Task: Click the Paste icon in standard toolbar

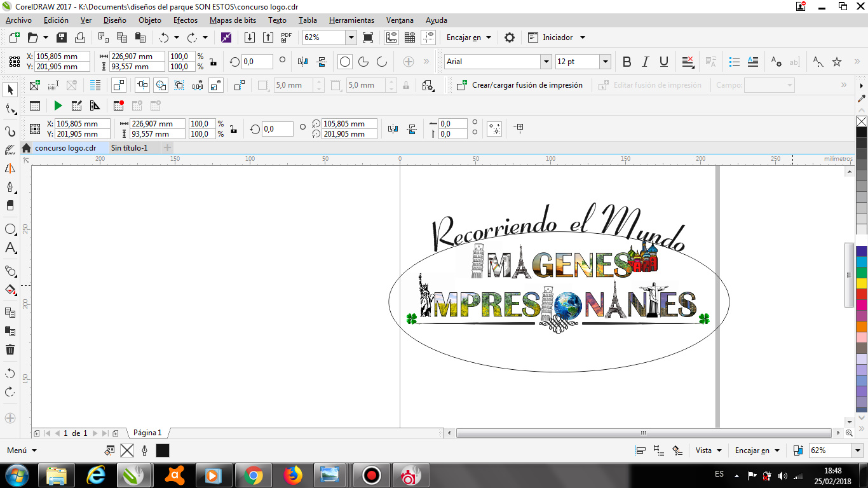Action: (140, 37)
